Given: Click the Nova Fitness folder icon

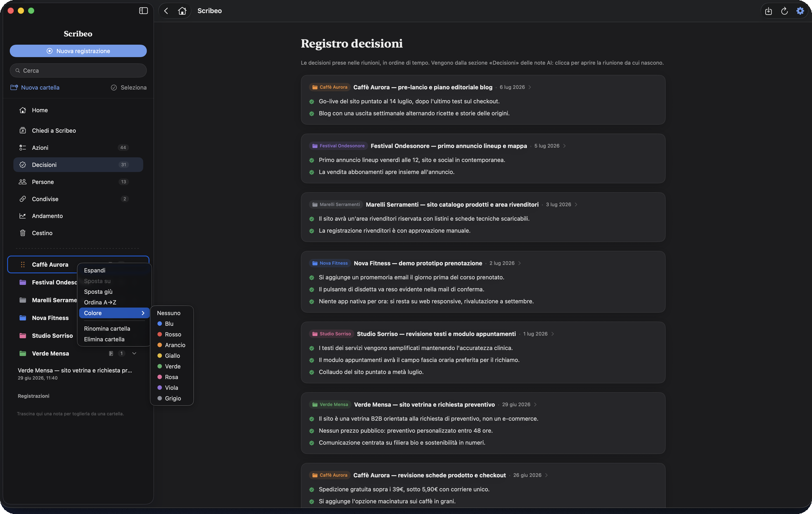Looking at the screenshot, I should 23,318.
